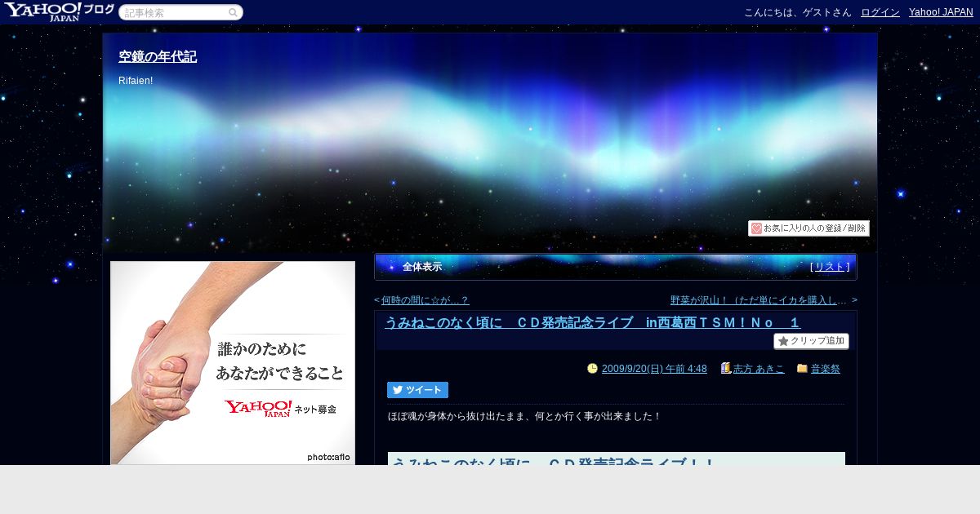This screenshot has width=980, height=514.
Task: Open the ログイン link
Action: [x=880, y=12]
